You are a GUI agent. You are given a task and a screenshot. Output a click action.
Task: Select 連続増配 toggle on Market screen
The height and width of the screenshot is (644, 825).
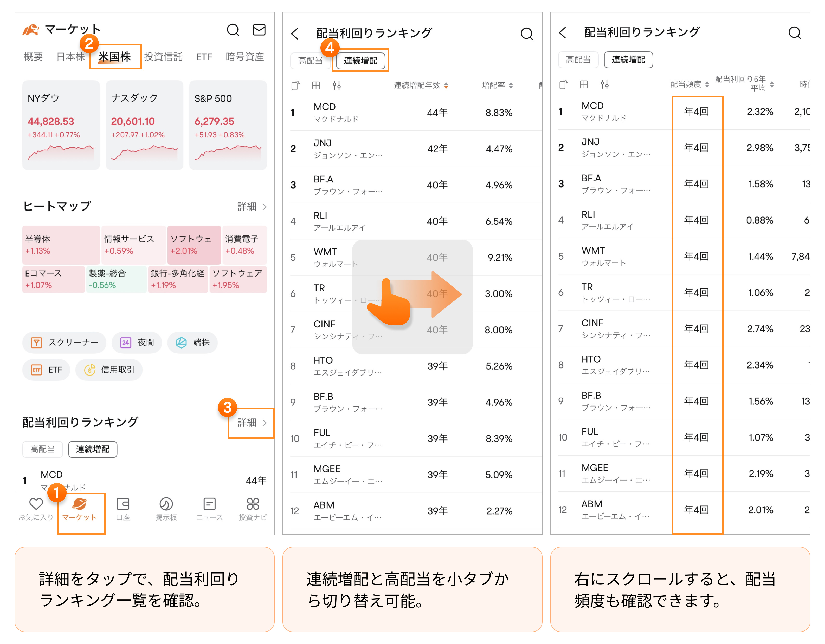[x=93, y=449]
